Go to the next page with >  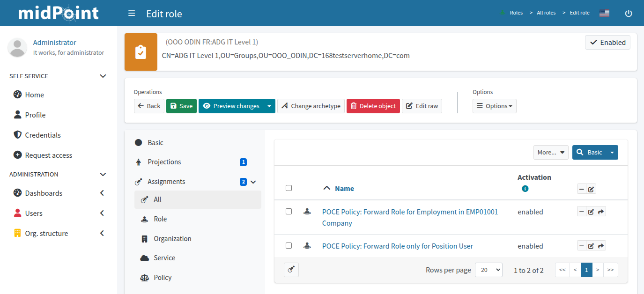pos(598,270)
